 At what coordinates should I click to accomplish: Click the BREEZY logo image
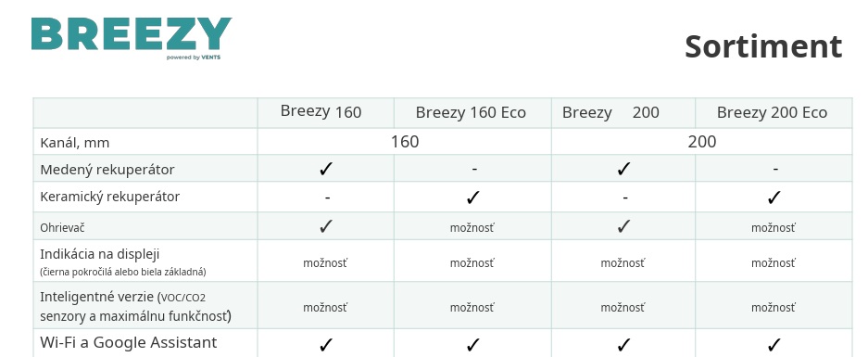pos(132,38)
